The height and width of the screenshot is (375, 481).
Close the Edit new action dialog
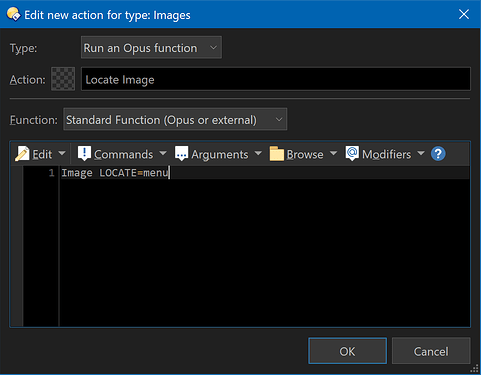tap(464, 14)
